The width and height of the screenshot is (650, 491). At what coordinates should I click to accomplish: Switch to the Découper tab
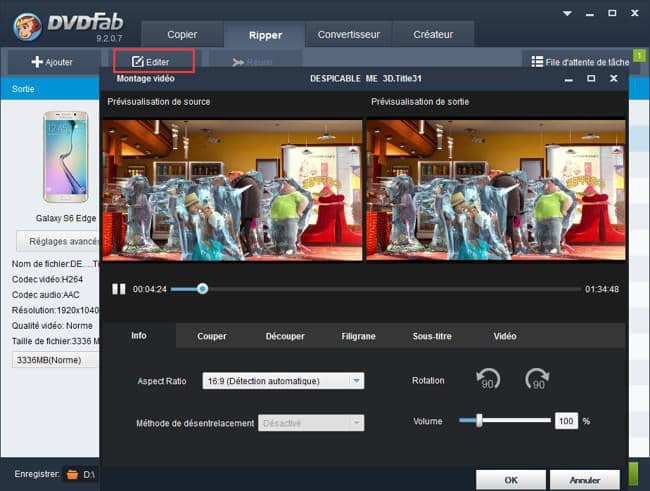click(285, 336)
